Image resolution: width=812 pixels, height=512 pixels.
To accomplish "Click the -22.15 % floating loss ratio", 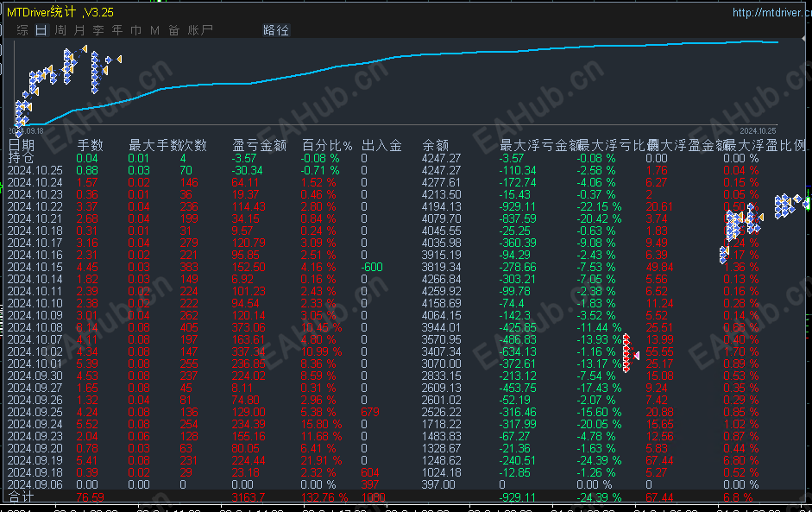I will [599, 206].
